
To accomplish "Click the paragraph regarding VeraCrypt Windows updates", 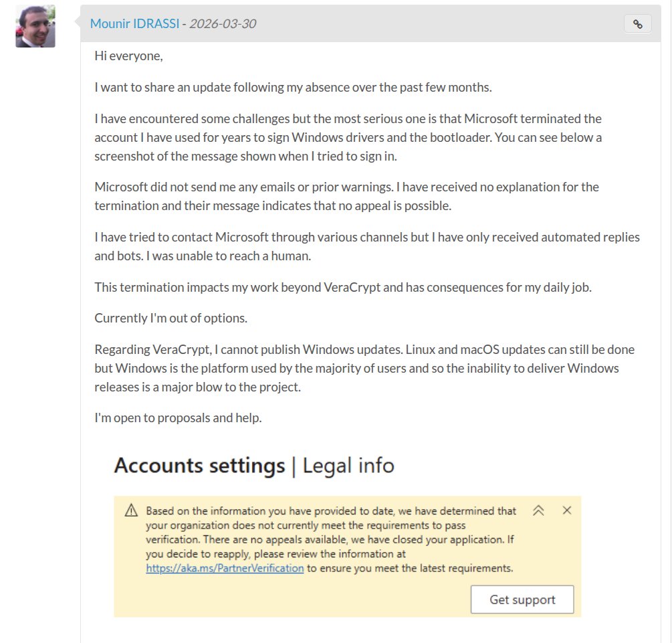I will coord(364,368).
